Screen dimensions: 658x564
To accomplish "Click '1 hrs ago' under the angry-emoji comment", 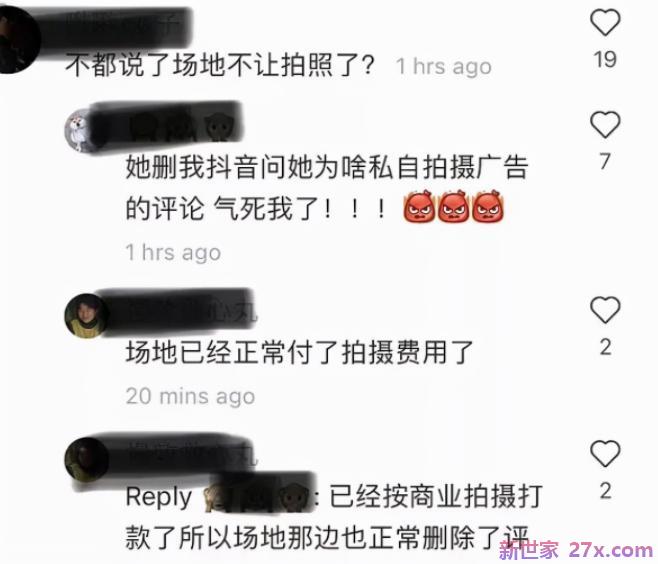I will (x=173, y=253).
